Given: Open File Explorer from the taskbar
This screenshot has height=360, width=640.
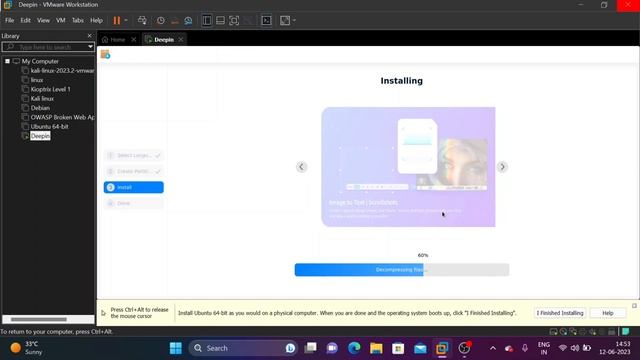Looking at the screenshot, I should [x=376, y=348].
